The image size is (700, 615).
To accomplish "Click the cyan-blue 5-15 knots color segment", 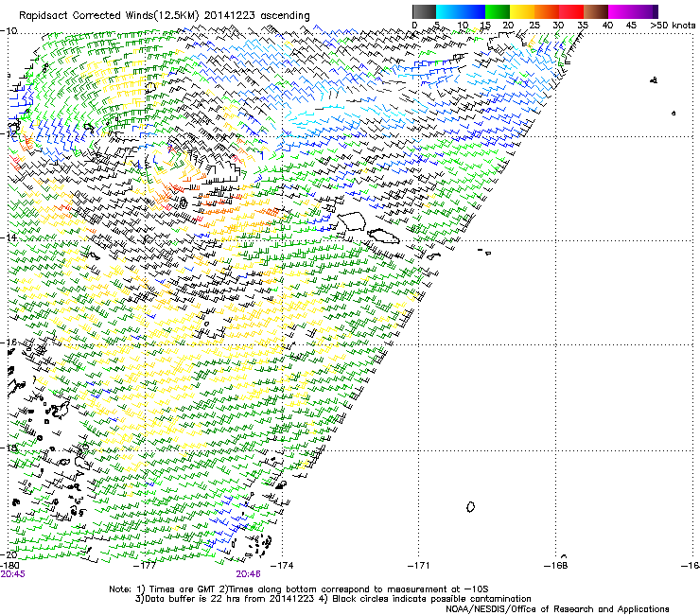I will [x=461, y=11].
